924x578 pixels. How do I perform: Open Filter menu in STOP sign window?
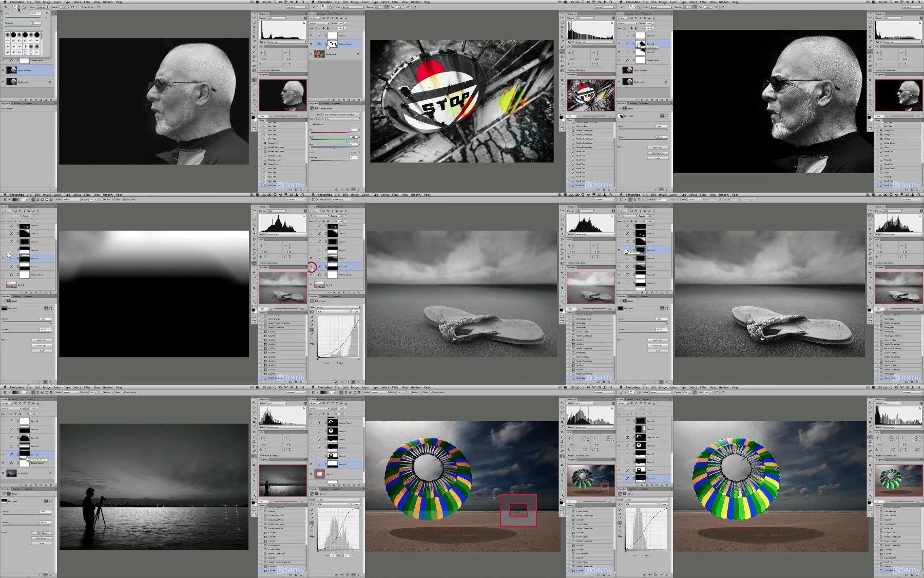(395, 2)
